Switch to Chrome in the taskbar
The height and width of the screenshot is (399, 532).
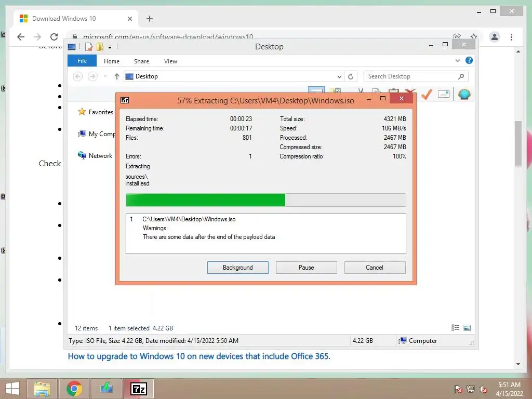[74, 389]
